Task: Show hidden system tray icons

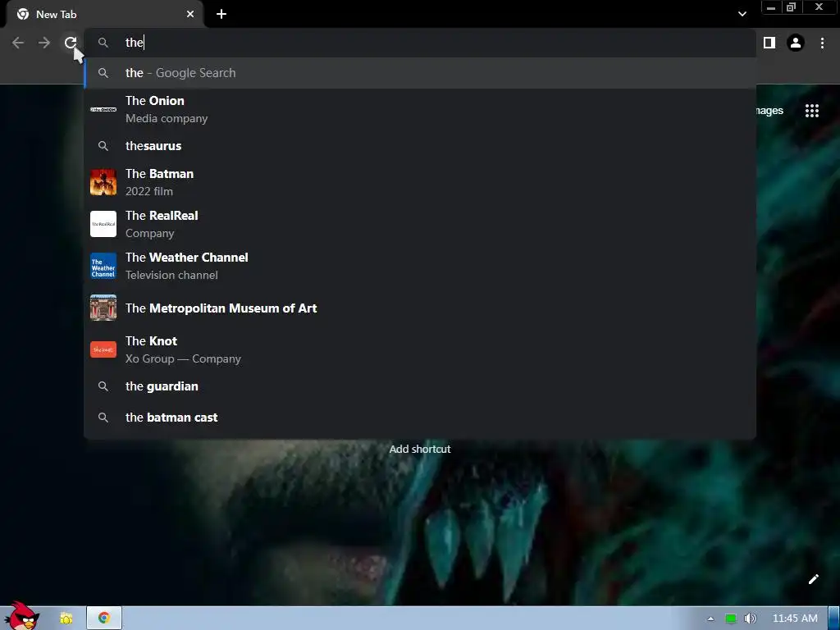Action: coord(710,619)
